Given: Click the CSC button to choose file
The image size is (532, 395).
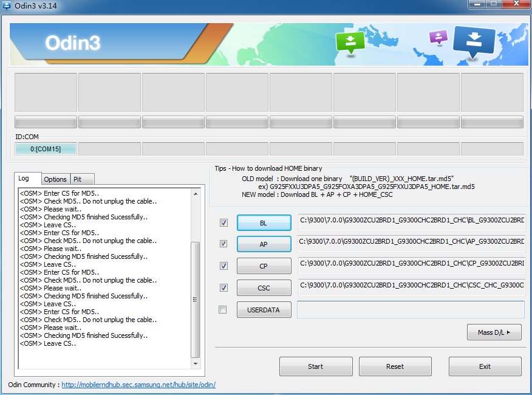Looking at the screenshot, I should [264, 288].
